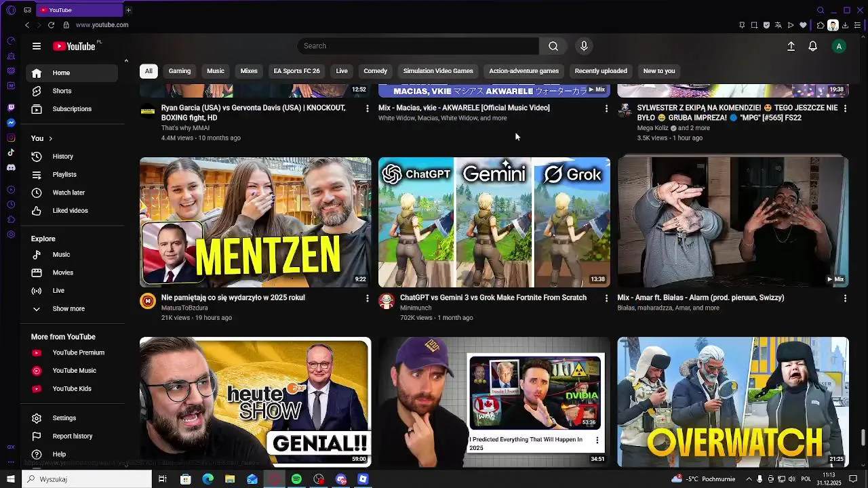Reload the current page
This screenshot has width=868, height=488.
point(51,25)
